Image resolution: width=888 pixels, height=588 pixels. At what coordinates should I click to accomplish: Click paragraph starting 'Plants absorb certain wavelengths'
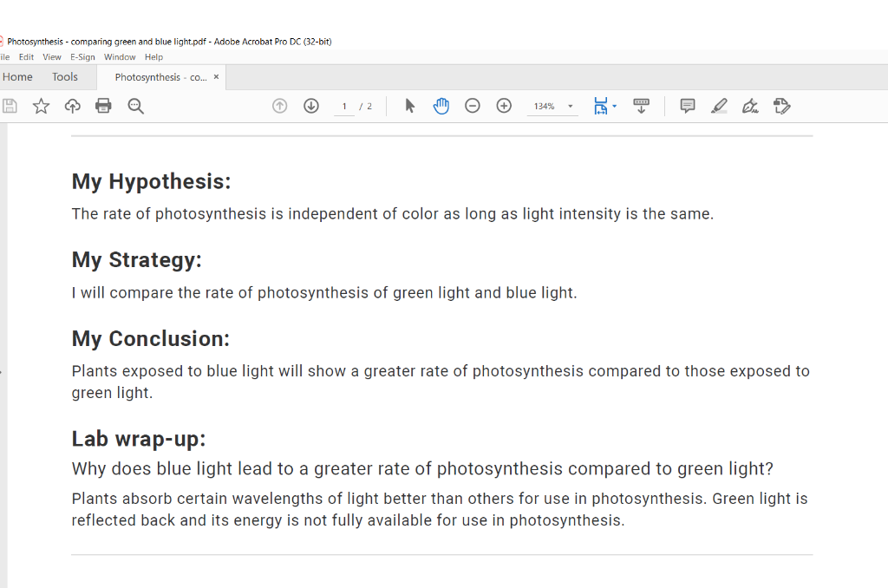440,509
